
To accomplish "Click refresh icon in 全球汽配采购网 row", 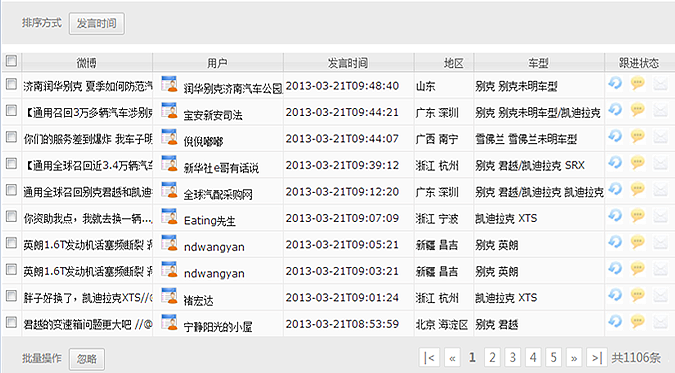I will 615,189.
